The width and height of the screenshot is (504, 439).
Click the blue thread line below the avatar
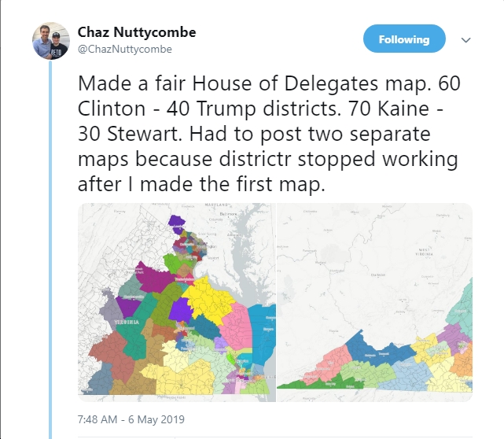click(50, 249)
